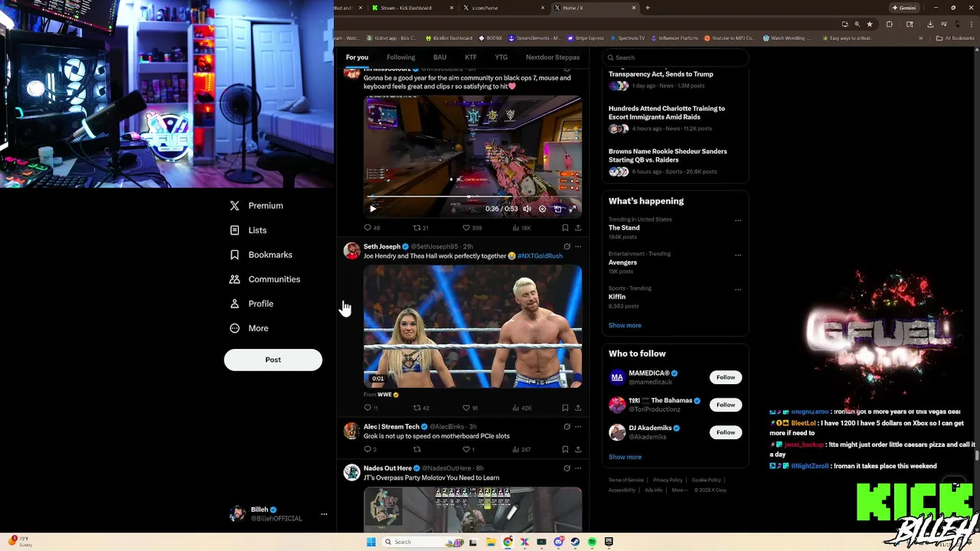Viewport: 980px width, 551px height.
Task: Expand the clip video to fullscreen
Action: pos(572,209)
